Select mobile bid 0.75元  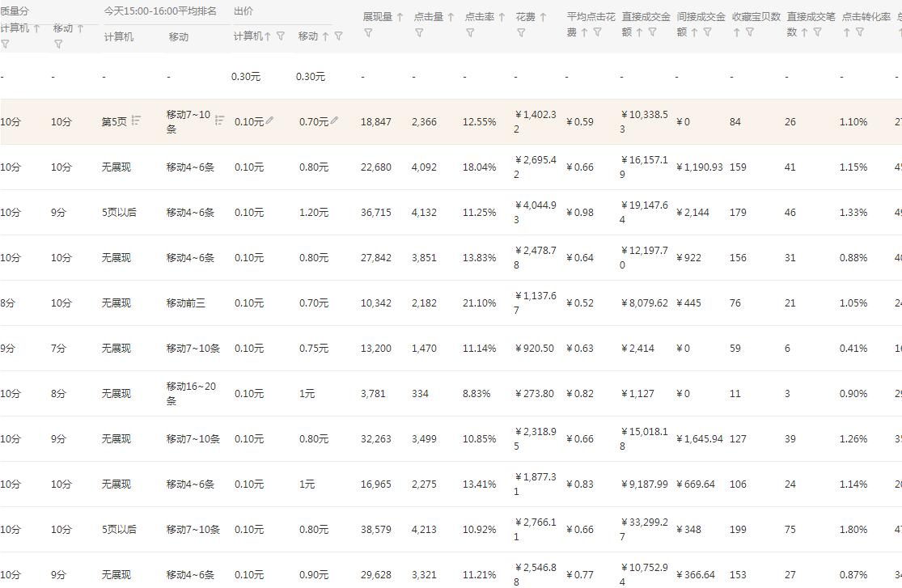click(x=314, y=349)
